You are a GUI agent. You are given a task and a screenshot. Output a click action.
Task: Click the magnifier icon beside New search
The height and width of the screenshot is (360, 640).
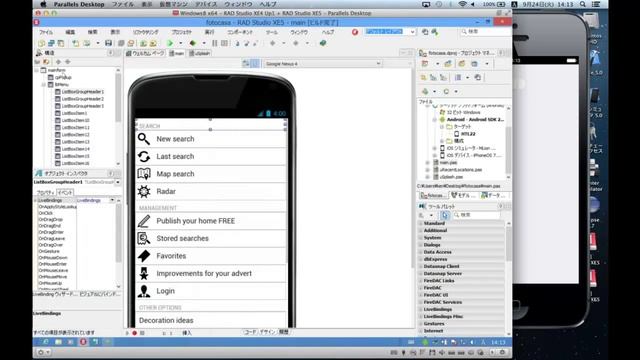tap(144, 139)
